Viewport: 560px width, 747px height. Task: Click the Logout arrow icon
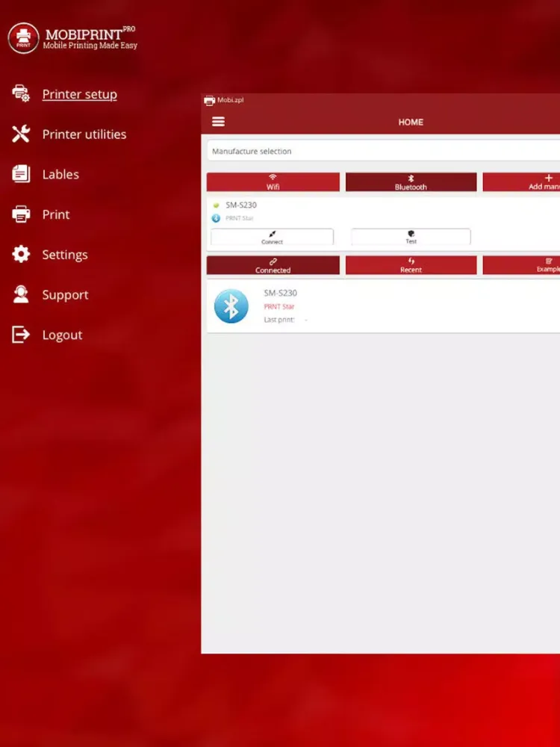(x=21, y=335)
